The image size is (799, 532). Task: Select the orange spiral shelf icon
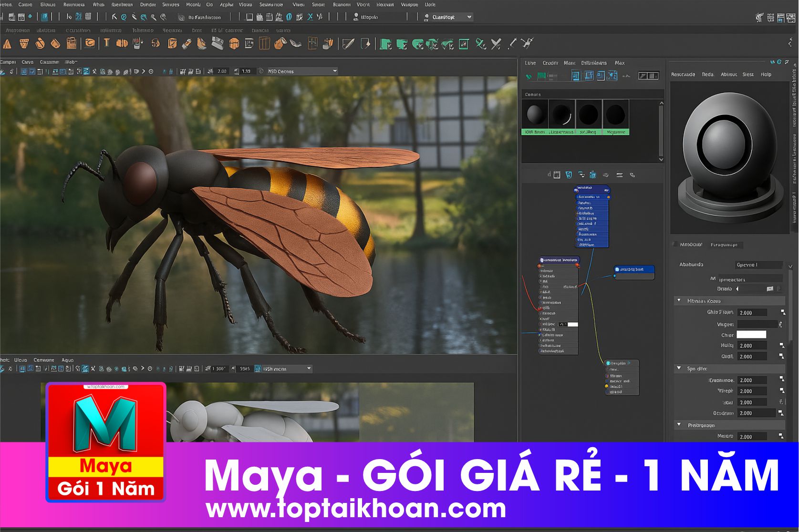[90, 44]
